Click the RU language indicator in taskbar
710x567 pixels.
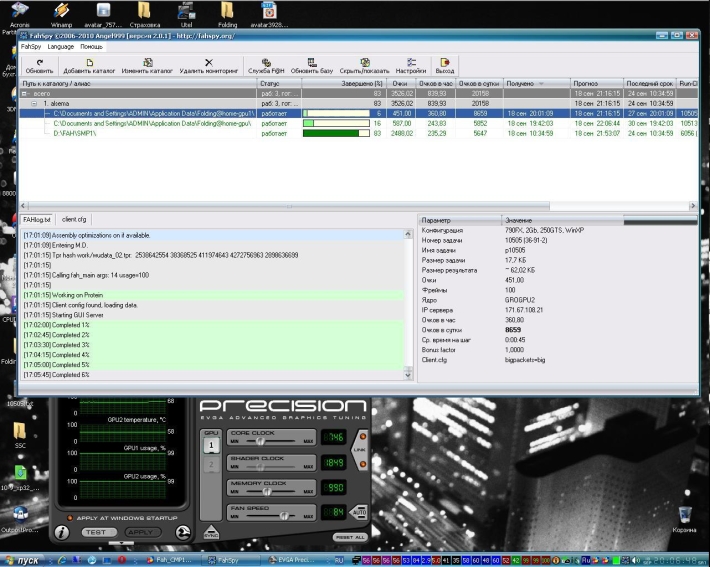(339, 560)
